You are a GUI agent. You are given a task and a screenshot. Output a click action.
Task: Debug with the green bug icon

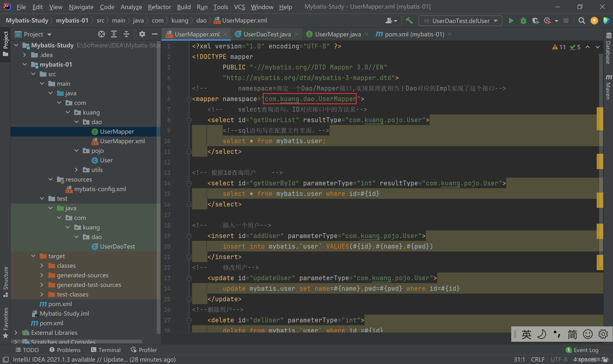click(x=523, y=21)
